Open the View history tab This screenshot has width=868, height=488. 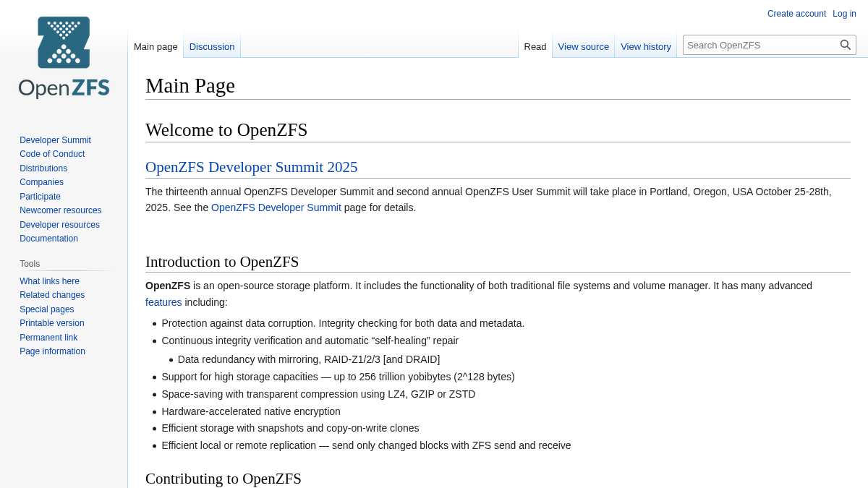[646, 46]
